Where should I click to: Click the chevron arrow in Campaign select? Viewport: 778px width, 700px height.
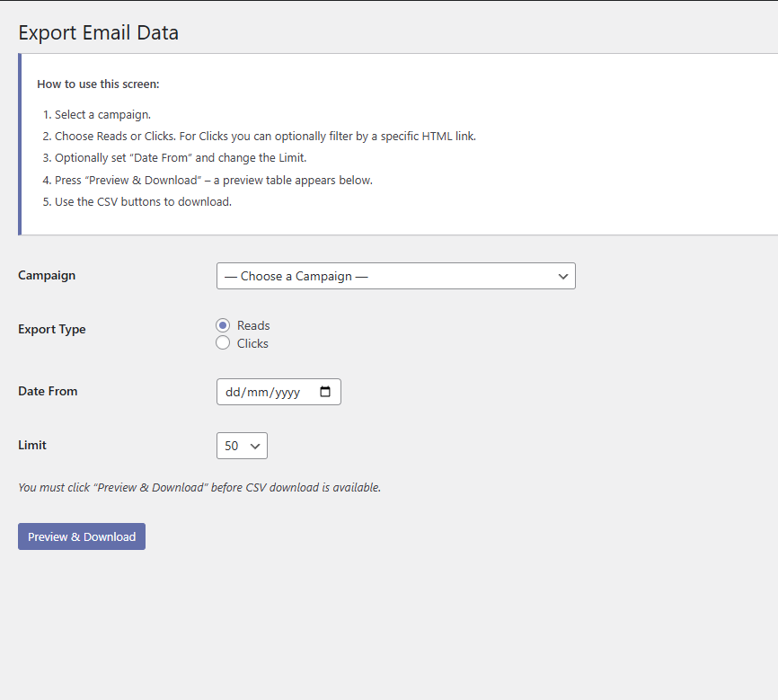pos(563,276)
